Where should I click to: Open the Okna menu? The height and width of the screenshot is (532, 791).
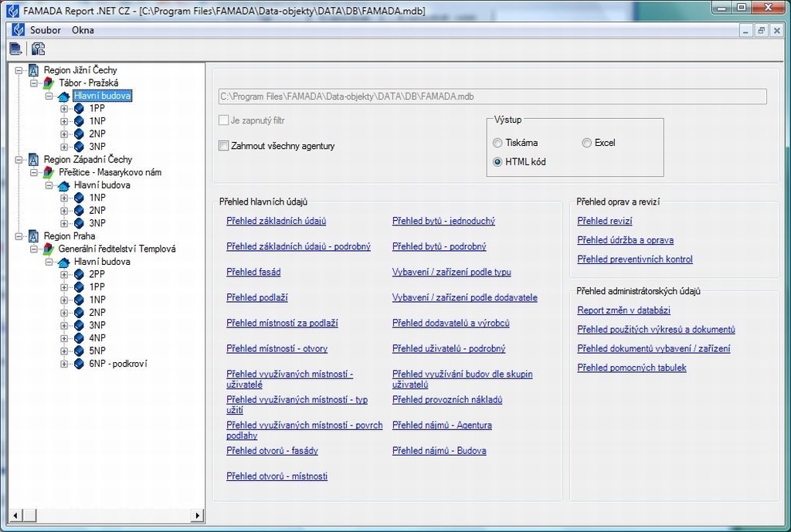tap(83, 30)
